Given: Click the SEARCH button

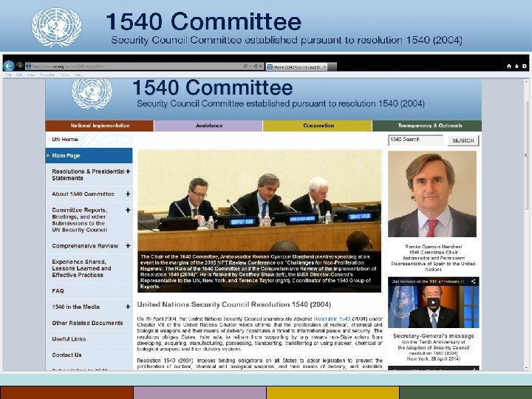Looking at the screenshot, I should [463, 140].
